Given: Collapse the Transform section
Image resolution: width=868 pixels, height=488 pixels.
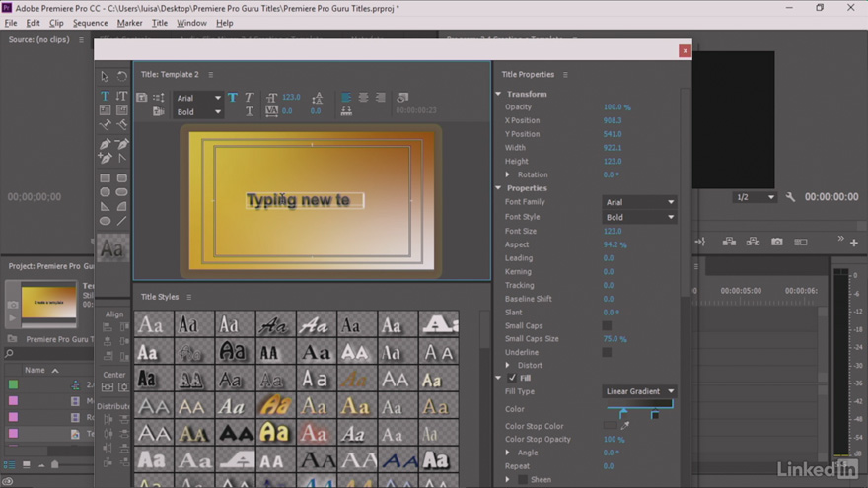Looking at the screenshot, I should pos(498,94).
